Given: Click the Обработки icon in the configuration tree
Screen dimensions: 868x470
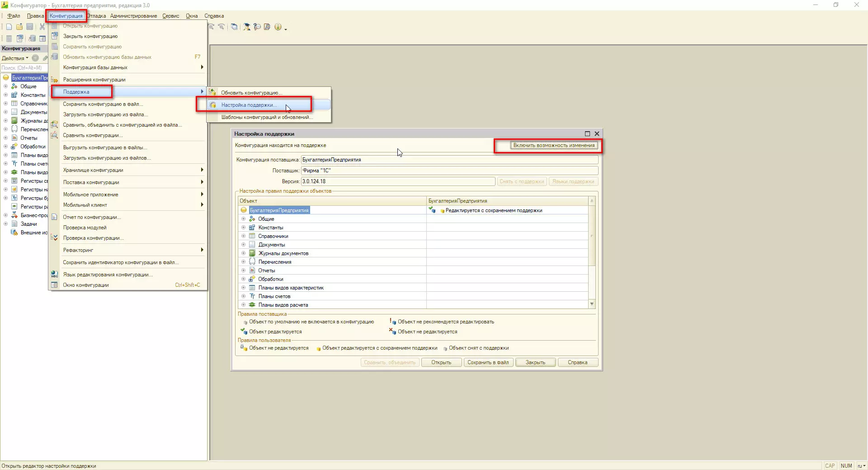Looking at the screenshot, I should click(x=14, y=147).
